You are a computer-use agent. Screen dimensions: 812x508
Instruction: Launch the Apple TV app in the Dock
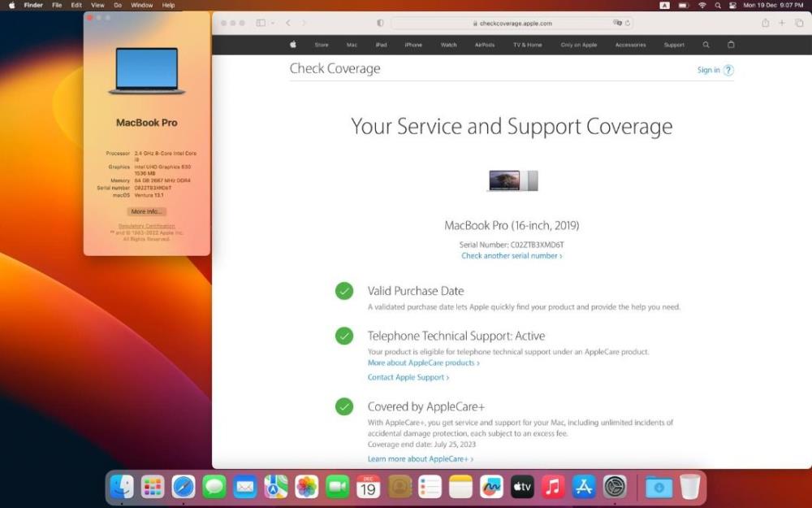pos(522,487)
